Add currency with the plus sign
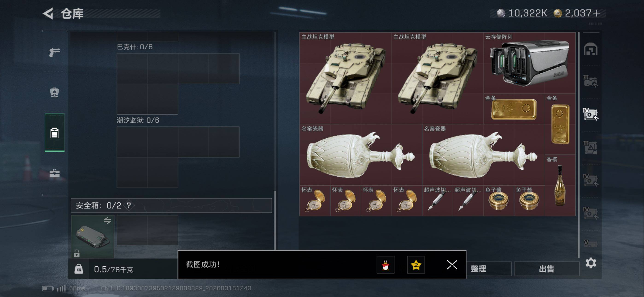Viewport: 644px width, 297px height. tap(597, 13)
